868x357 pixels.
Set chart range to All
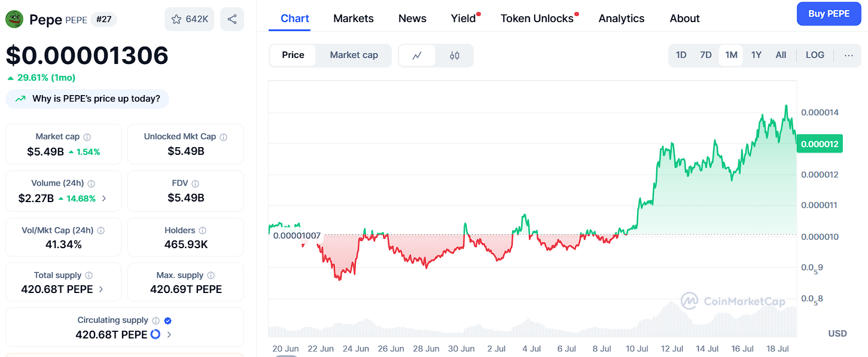[x=781, y=55]
